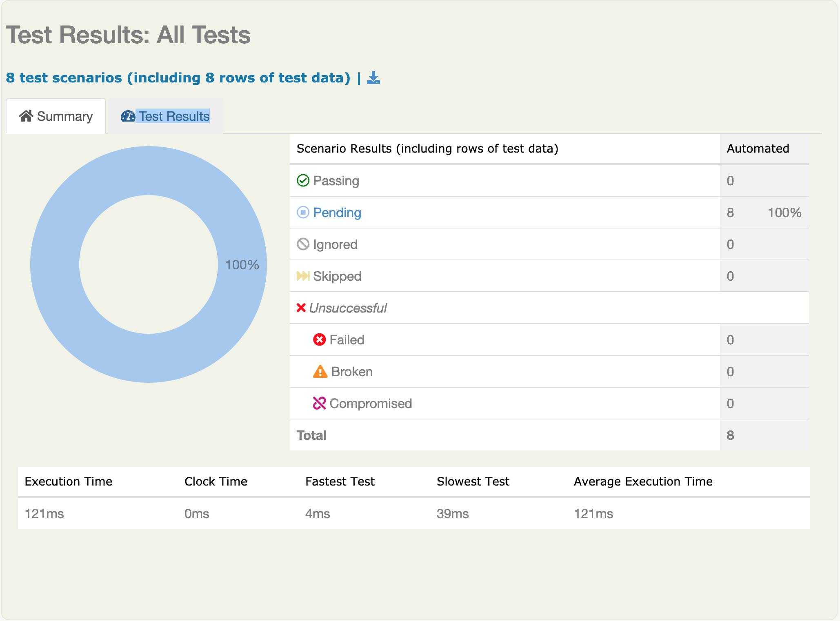Click the 100% label on the chart
Viewport: 840px width, 621px height.
coord(242,265)
